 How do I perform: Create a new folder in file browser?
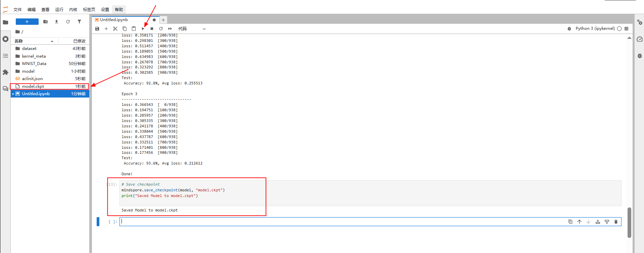click(46, 22)
